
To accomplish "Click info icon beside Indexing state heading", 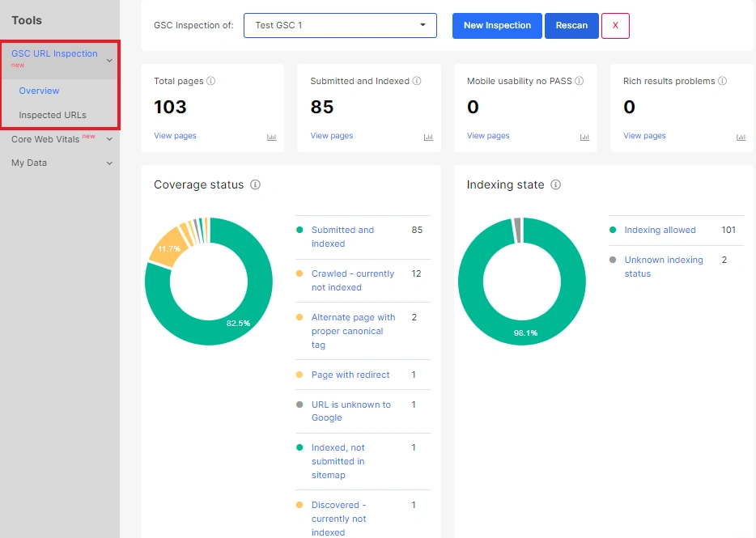I will click(x=555, y=184).
